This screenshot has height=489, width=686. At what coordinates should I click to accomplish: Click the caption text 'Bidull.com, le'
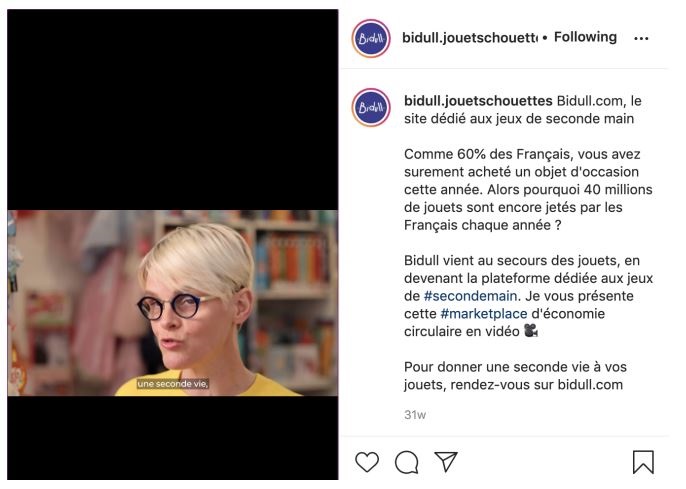(599, 101)
